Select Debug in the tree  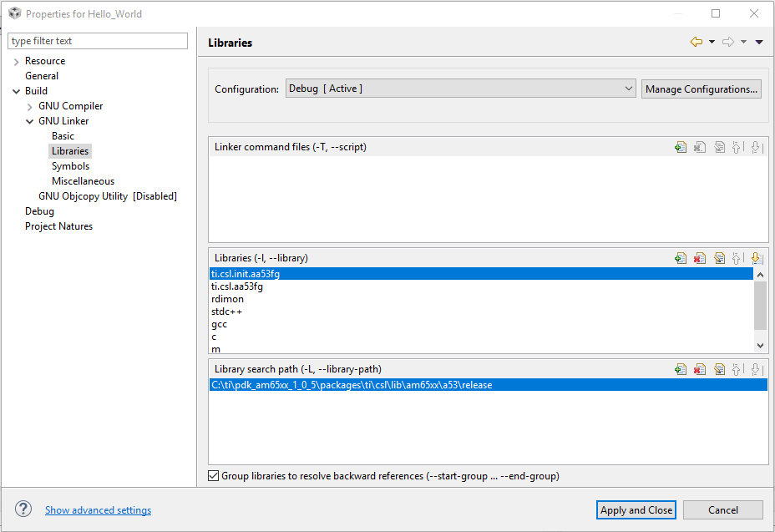pos(39,211)
